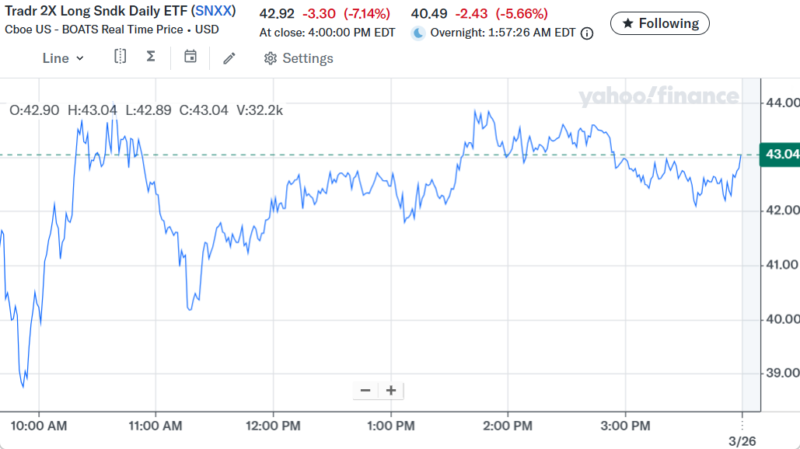
Task: Click the Yahoo Finance watermark logo
Action: coord(657,97)
